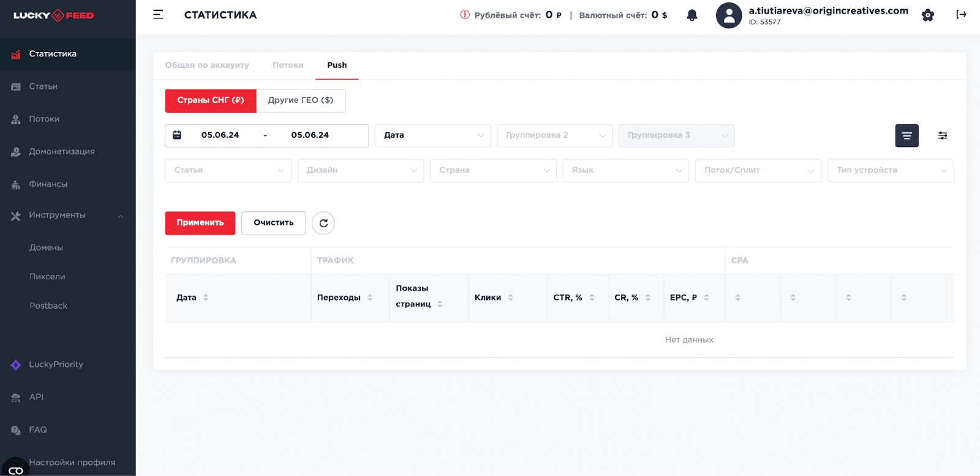Image resolution: width=980 pixels, height=476 pixels.
Task: Open notifications bell icon
Action: 692,15
